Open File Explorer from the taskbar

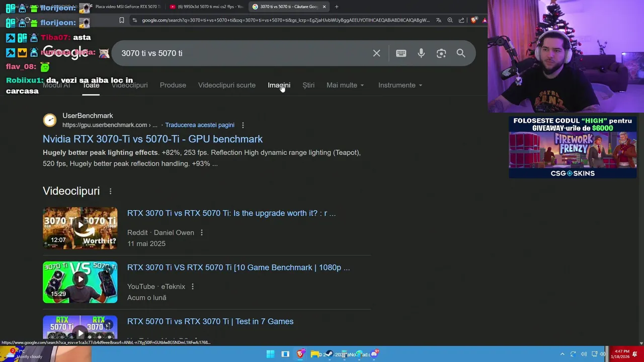[315, 354]
